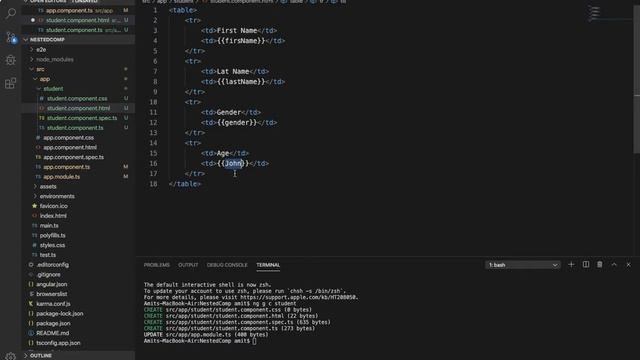Collapse the NESTEDCOMP project section
Screen dimensions: 640x360
coord(47,40)
